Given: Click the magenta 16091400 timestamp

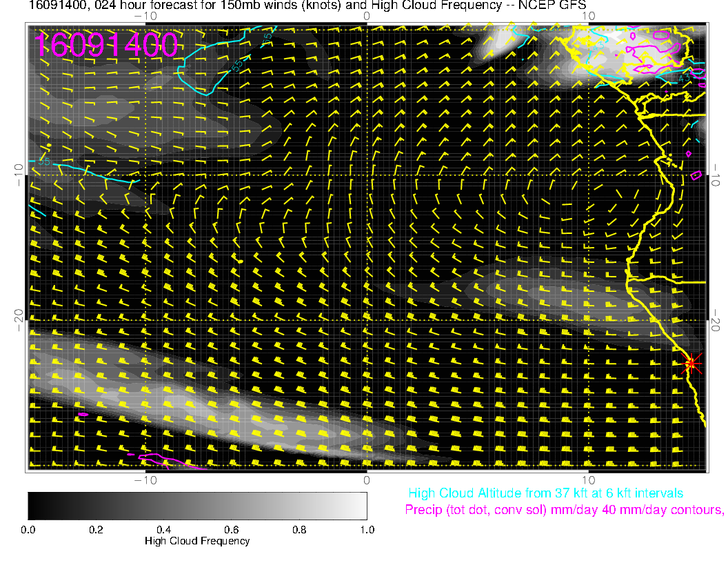Looking at the screenshot, I should (x=106, y=45).
